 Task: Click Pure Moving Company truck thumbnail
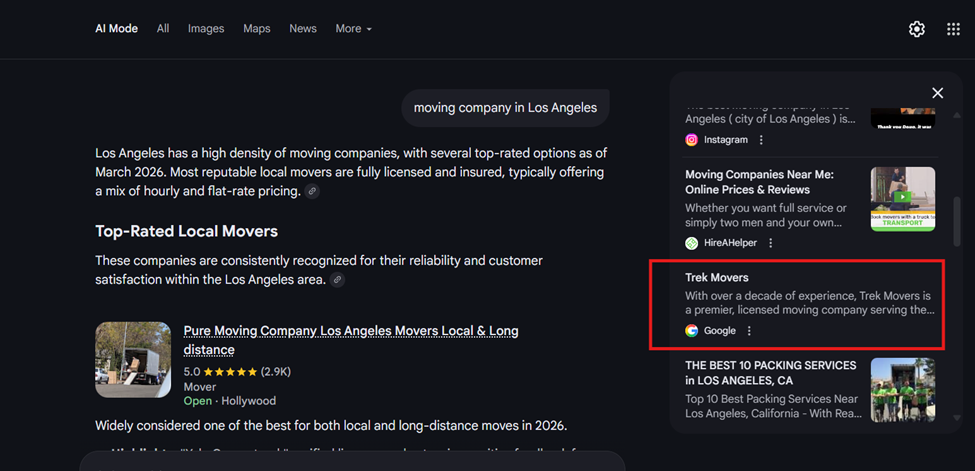pos(133,360)
